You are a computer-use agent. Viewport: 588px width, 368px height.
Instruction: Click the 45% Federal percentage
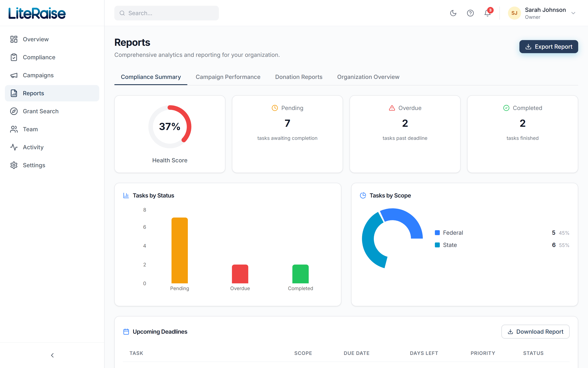click(x=564, y=233)
